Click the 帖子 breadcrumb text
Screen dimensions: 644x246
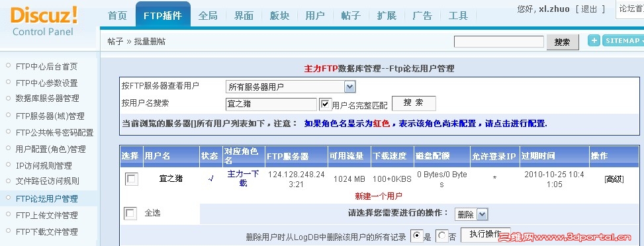point(115,42)
